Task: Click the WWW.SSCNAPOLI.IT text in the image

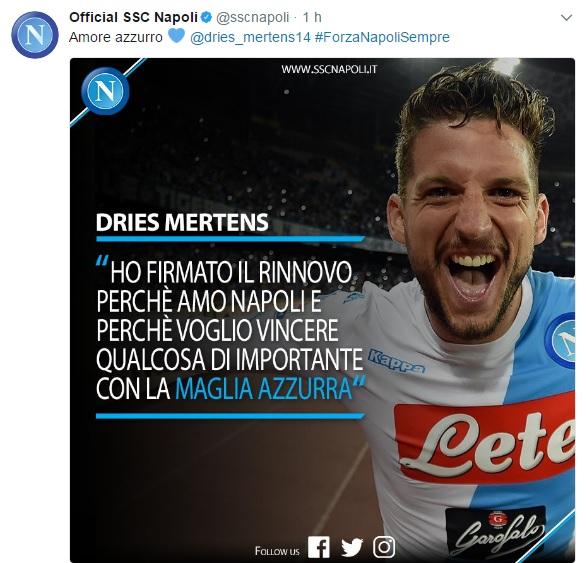Action: [x=329, y=70]
